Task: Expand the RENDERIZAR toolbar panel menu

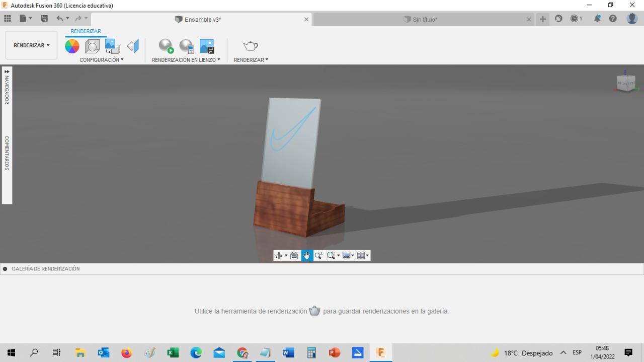Action: [251, 60]
